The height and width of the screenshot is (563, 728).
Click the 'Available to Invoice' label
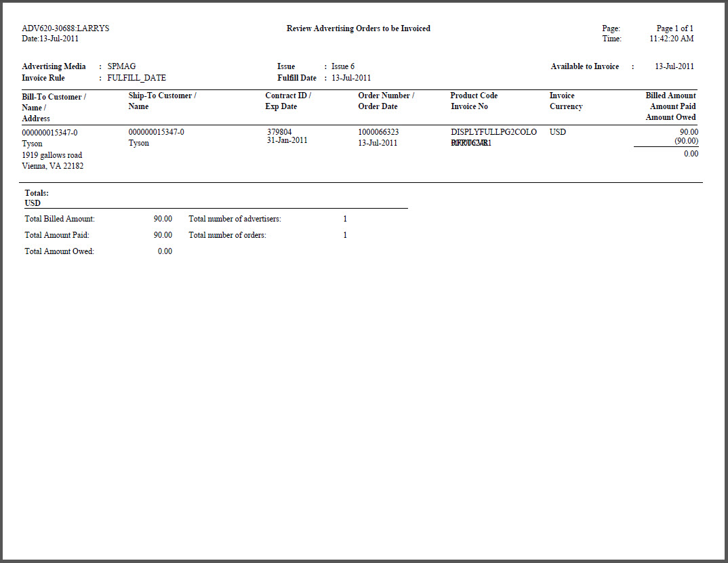click(x=584, y=66)
